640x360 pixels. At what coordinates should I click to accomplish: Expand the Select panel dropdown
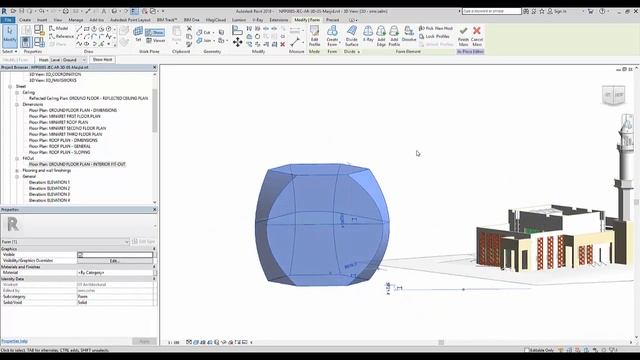(x=10, y=51)
